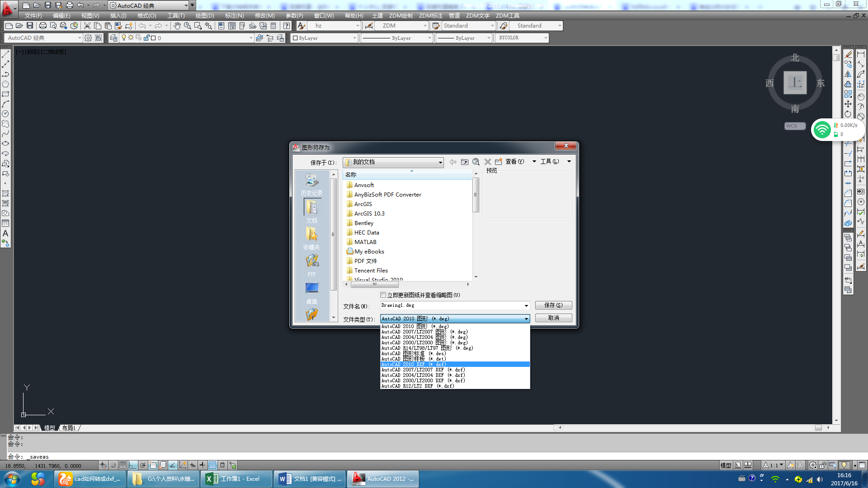Toggle ortho mode in the status bar
This screenshot has height=488, width=868.
tap(133, 465)
